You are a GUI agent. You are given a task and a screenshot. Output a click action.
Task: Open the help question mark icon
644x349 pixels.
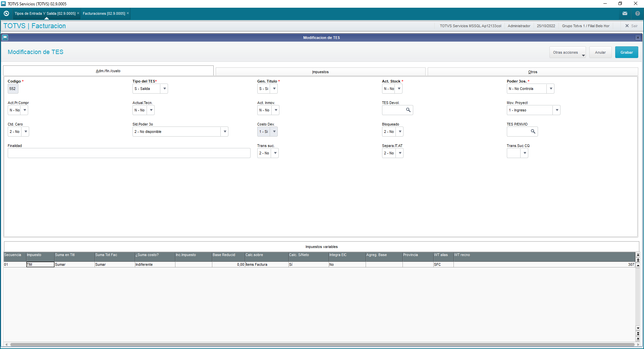tap(637, 13)
